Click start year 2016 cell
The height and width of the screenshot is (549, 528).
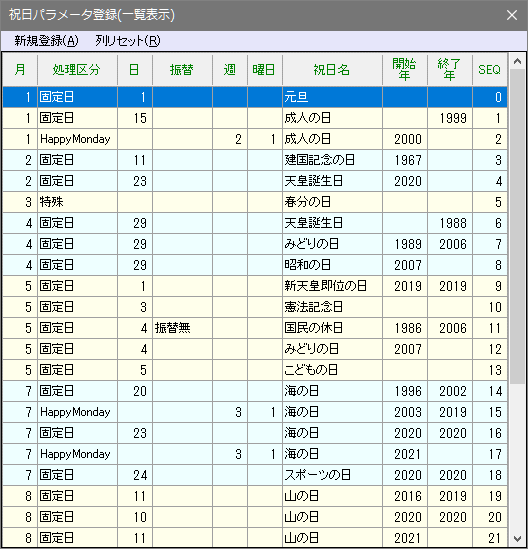pos(405,496)
